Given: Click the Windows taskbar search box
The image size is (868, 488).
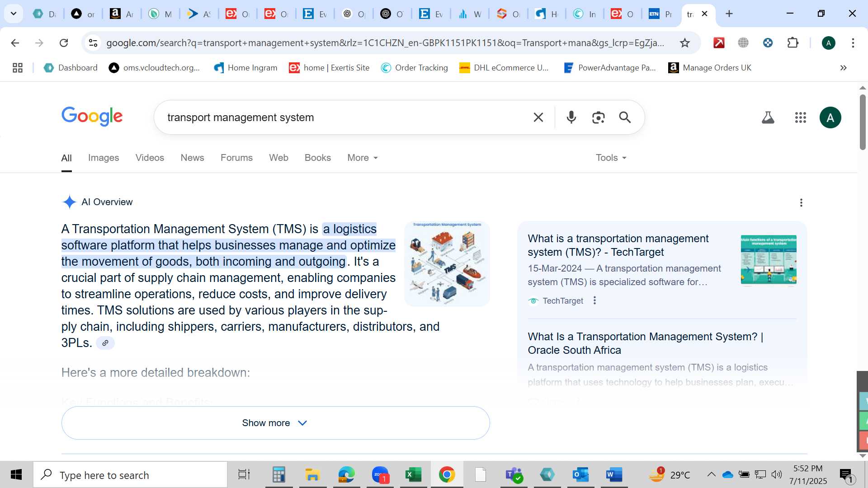Looking at the screenshot, I should 130,475.
